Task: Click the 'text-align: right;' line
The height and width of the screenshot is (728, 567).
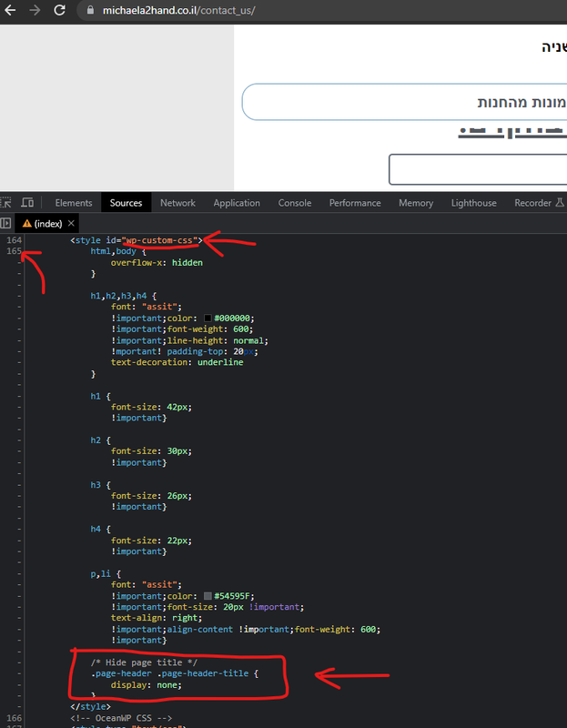Action: pyautogui.click(x=157, y=618)
